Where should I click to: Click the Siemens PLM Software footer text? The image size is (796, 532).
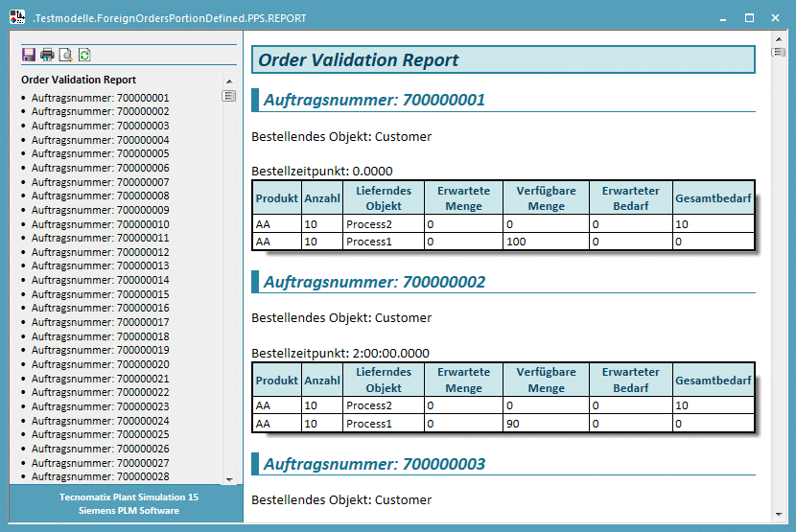coord(129,511)
